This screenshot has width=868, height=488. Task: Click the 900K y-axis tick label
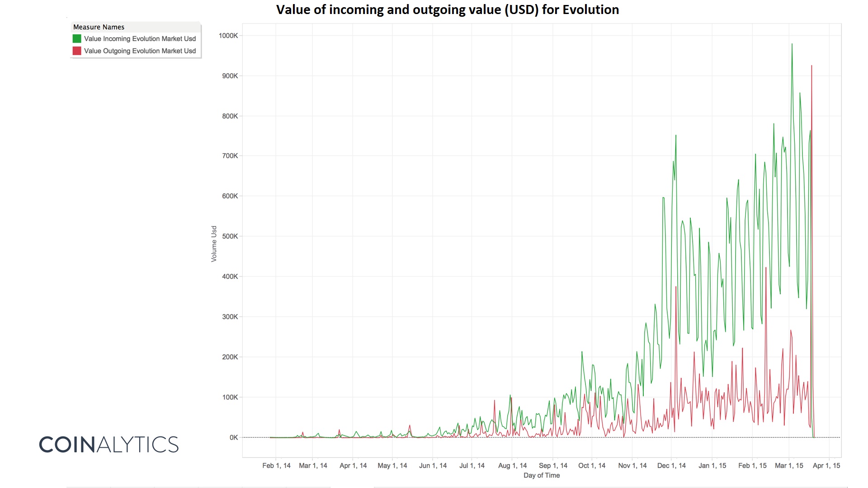tap(230, 76)
